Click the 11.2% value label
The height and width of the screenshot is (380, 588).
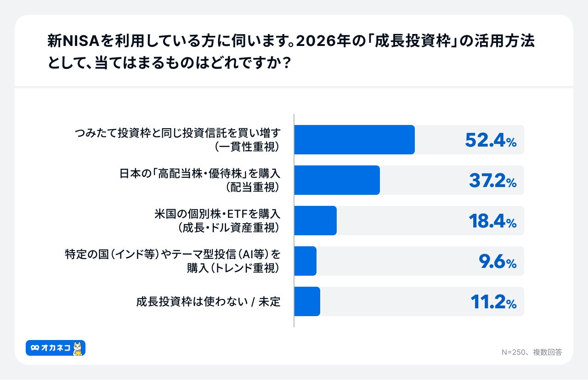[493, 302]
